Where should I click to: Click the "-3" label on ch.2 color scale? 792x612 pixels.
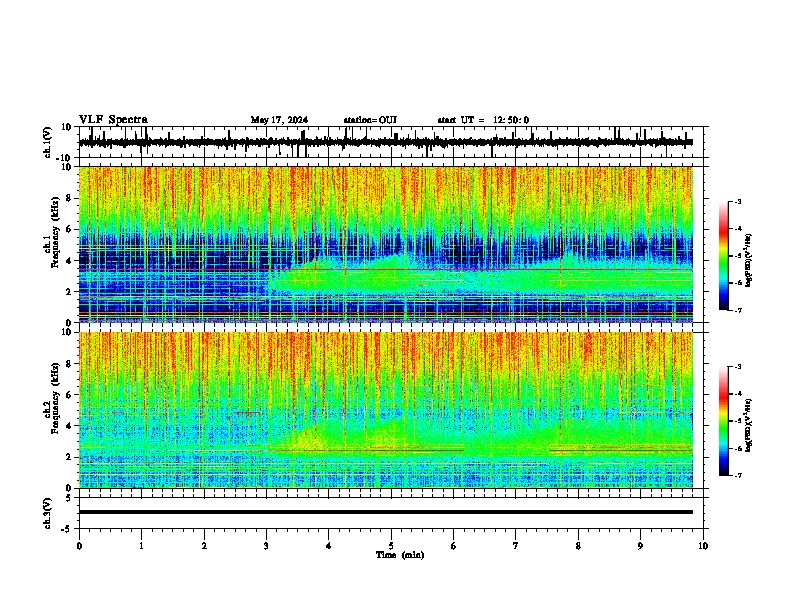tap(738, 367)
